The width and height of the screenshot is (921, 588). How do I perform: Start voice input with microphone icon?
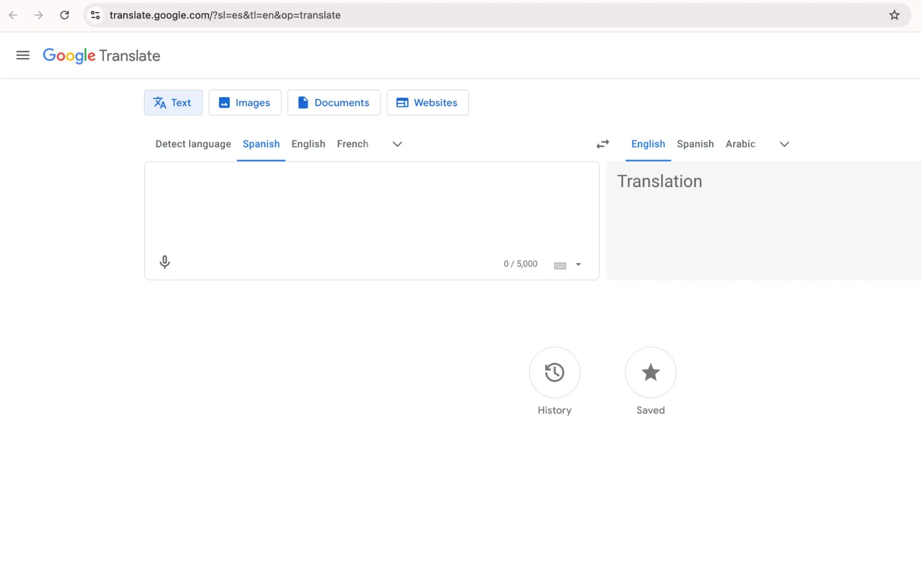click(x=164, y=262)
